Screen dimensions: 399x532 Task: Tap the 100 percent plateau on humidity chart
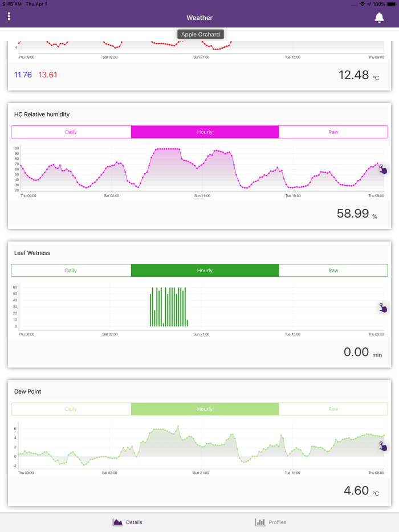click(x=168, y=149)
